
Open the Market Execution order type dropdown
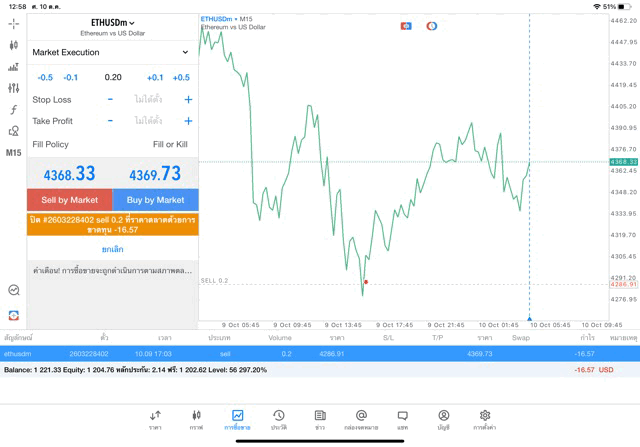[110, 52]
